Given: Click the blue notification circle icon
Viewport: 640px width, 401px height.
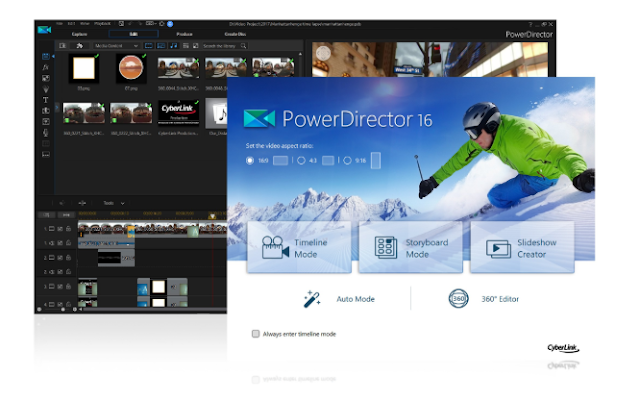Looking at the screenshot, I should pyautogui.click(x=170, y=24).
